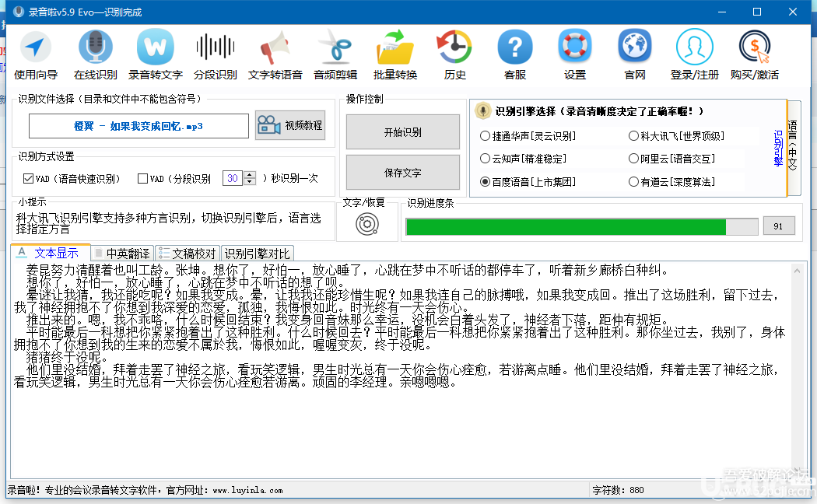Click the app icon in title bar
This screenshot has width=817, height=504.
19,12
